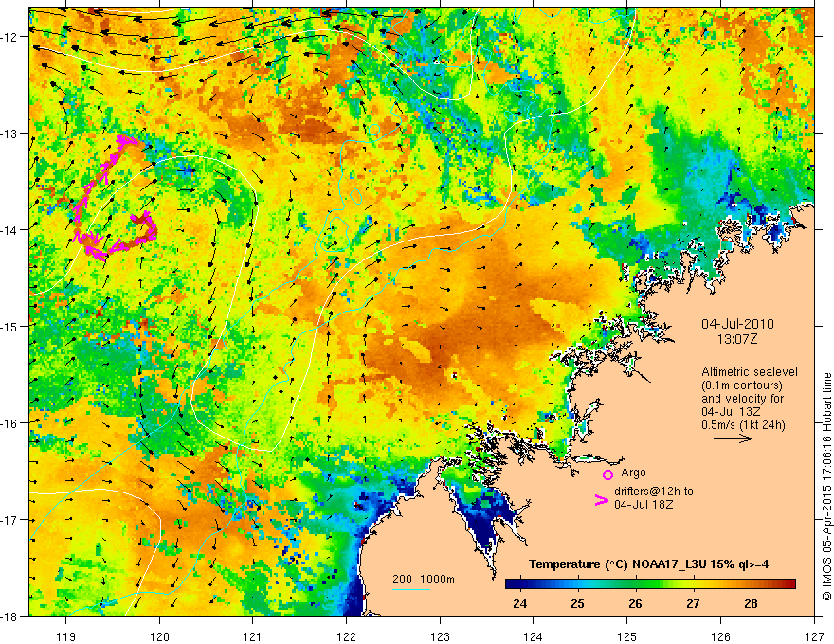Image resolution: width=834 pixels, height=644 pixels.
Task: Click the latitude label -16
Action: 10,423
